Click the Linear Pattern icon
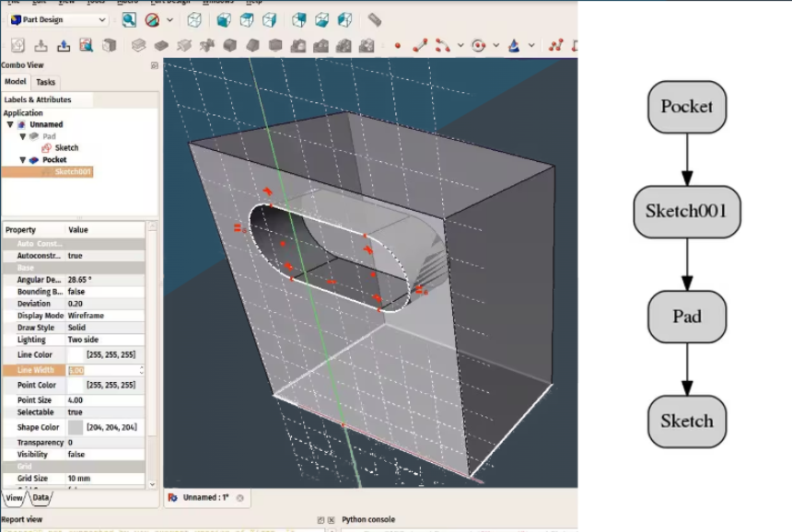Image resolution: width=792 pixels, height=532 pixels. tap(320, 45)
